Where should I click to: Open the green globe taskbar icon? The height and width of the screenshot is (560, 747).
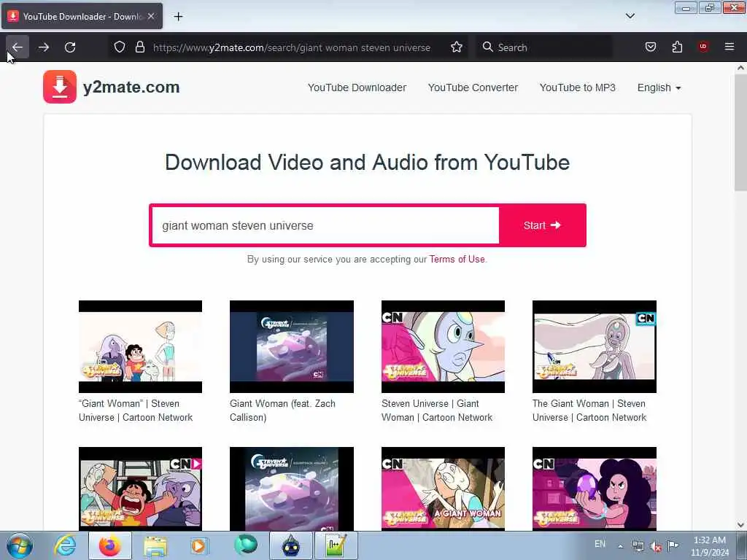pyautogui.click(x=245, y=545)
